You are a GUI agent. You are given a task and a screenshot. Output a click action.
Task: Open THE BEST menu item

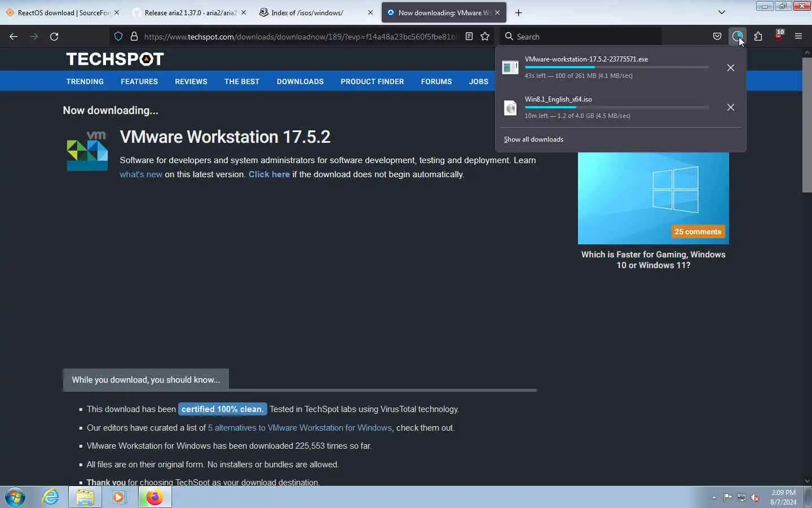pyautogui.click(x=242, y=81)
